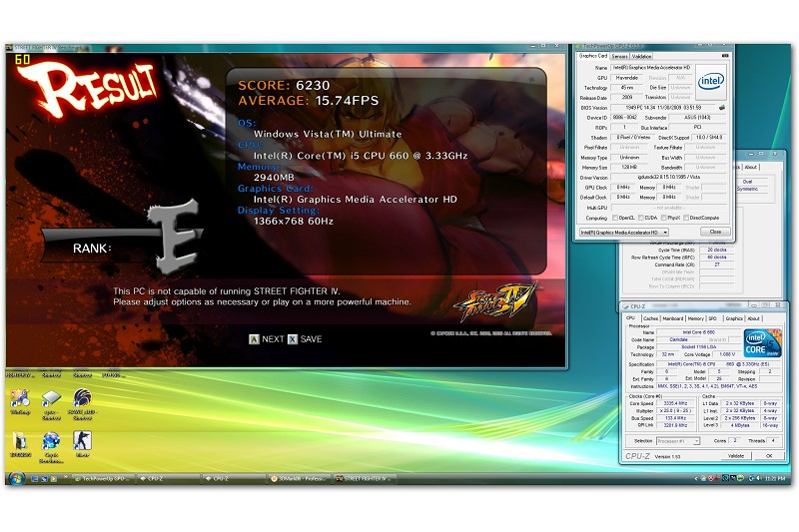
Task: Show hidden system tray icons arrow
Action: [x=696, y=478]
